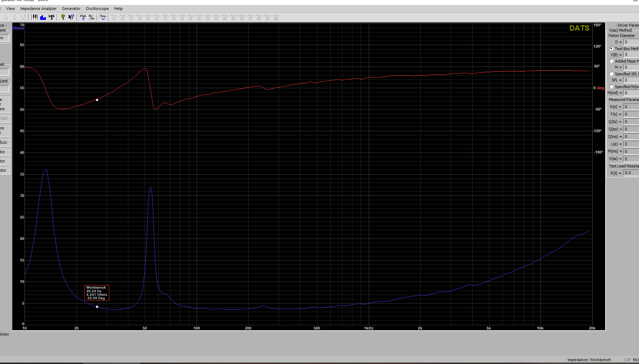Click the SPL value input field
The width and height of the screenshot is (639, 364).
click(x=631, y=80)
